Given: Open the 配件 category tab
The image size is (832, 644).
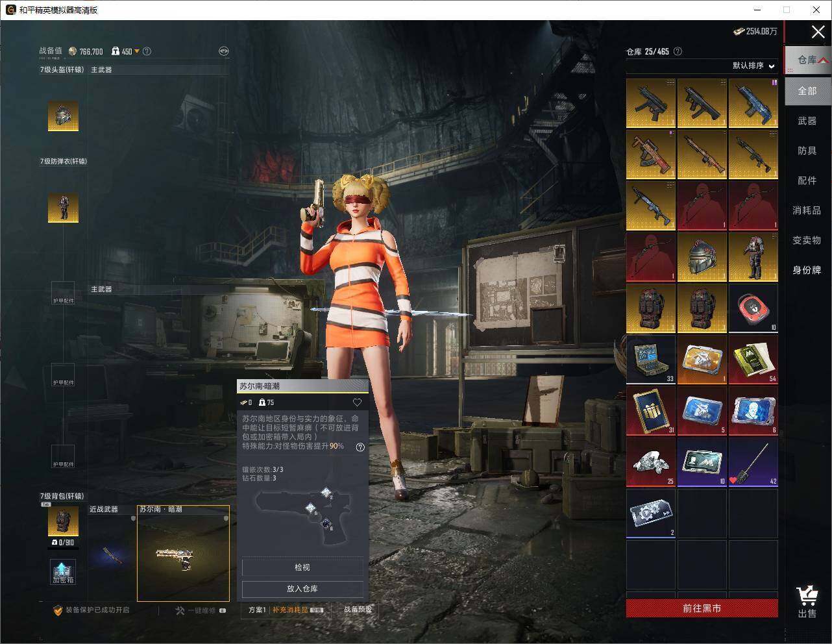Looking at the screenshot, I should (807, 180).
